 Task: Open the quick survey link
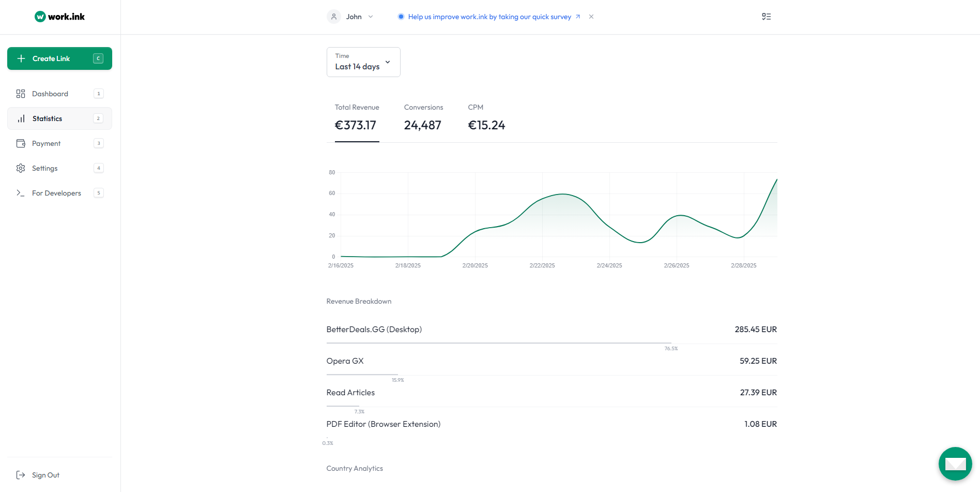click(489, 17)
